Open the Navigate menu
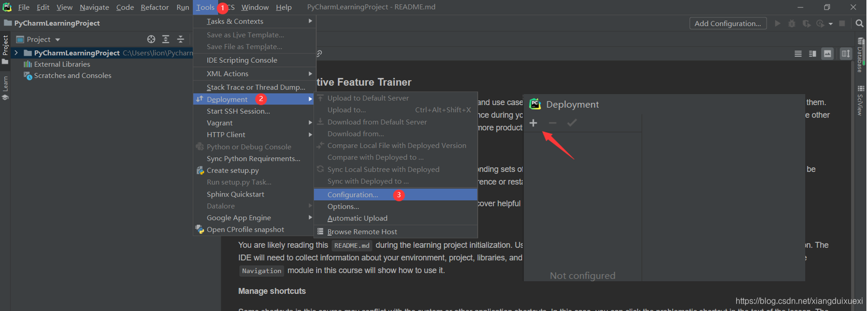This screenshot has width=868, height=311. (94, 7)
